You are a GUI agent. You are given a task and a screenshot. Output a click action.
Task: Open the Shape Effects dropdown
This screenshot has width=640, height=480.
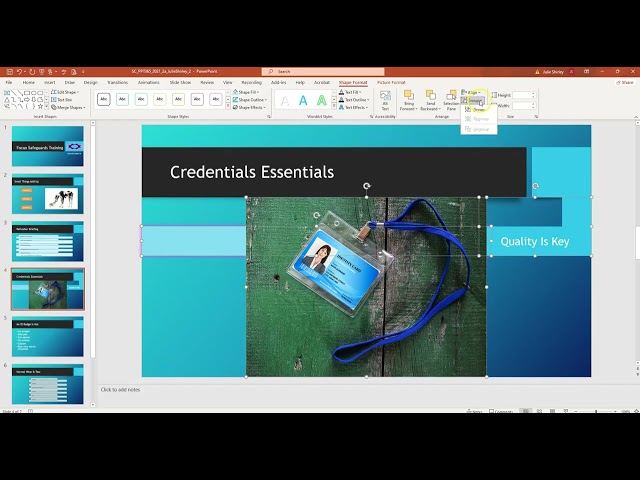pyautogui.click(x=249, y=107)
